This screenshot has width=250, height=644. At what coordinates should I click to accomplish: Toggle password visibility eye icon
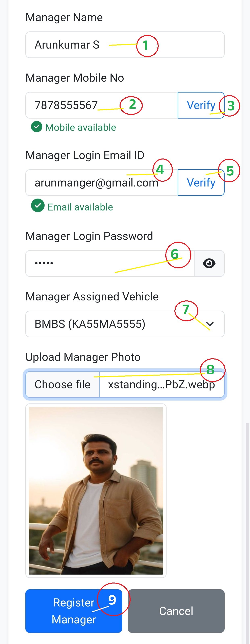(209, 263)
